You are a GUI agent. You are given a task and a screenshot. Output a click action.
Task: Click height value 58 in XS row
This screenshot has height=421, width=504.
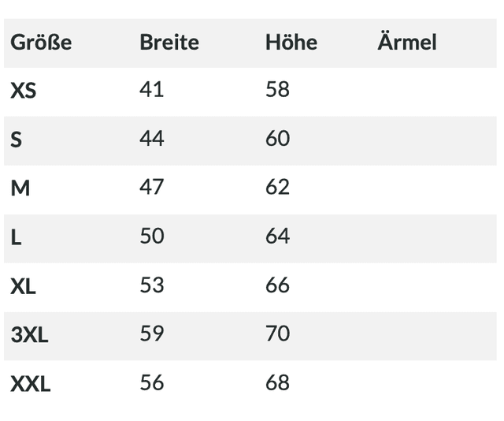pos(278,90)
